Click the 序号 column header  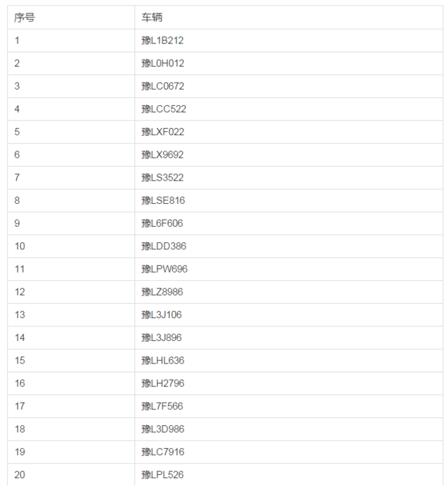coord(24,18)
